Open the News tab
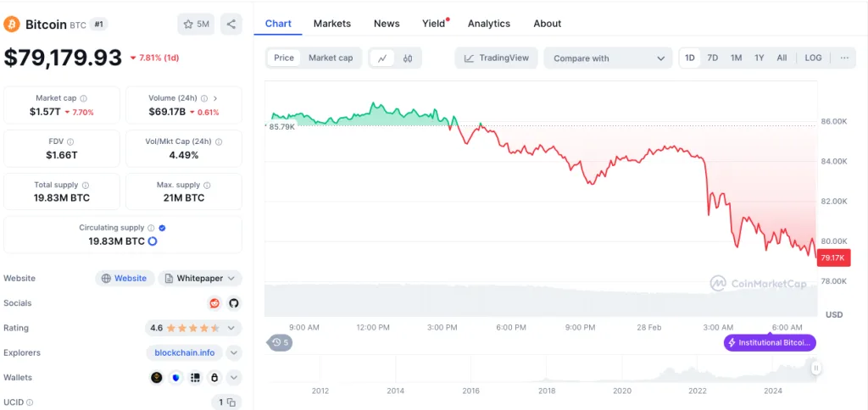 [x=387, y=24]
